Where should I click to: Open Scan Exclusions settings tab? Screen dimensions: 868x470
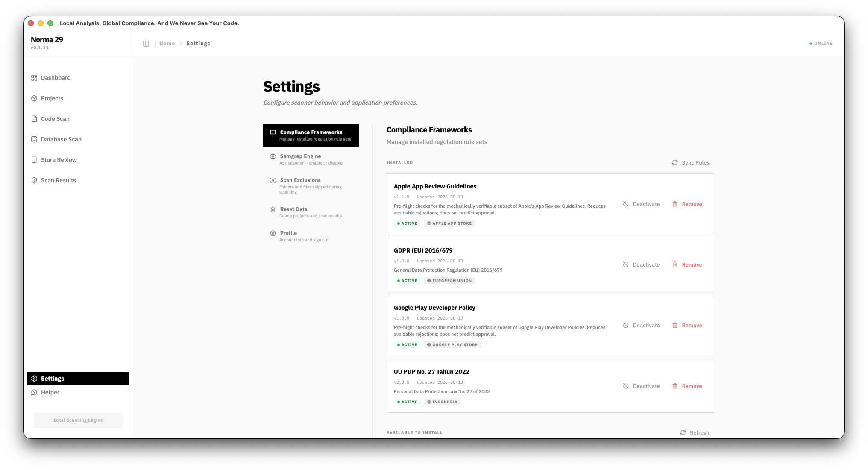point(311,186)
